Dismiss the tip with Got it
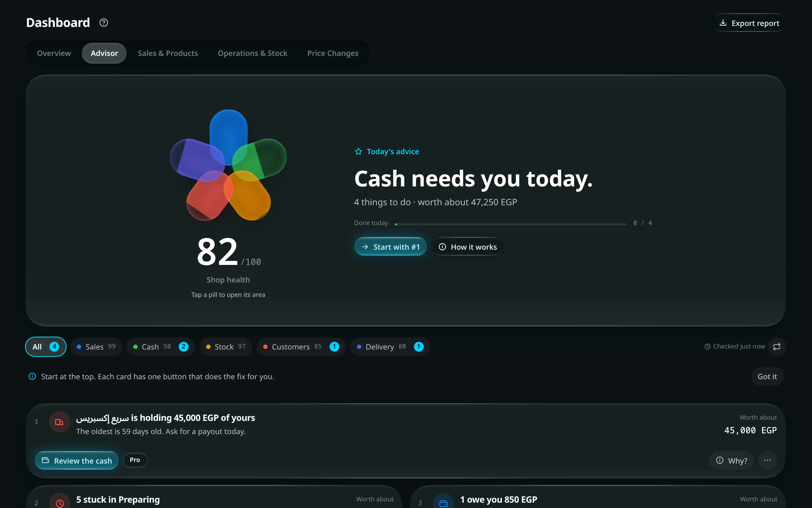Image resolution: width=812 pixels, height=508 pixels. click(767, 376)
